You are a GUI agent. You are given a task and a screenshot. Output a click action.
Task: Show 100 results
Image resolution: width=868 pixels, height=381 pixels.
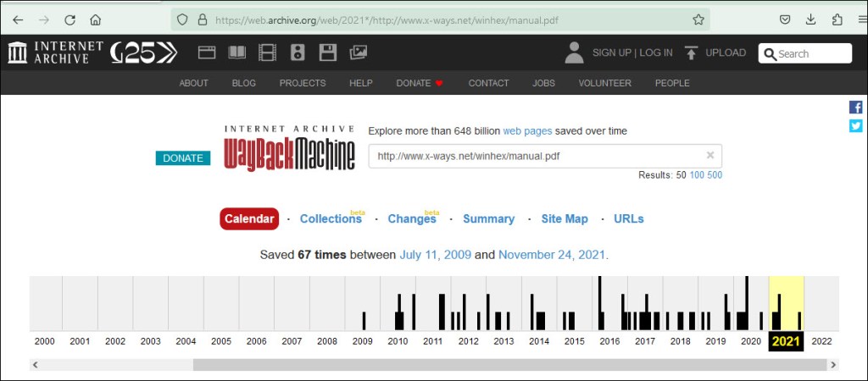(697, 175)
